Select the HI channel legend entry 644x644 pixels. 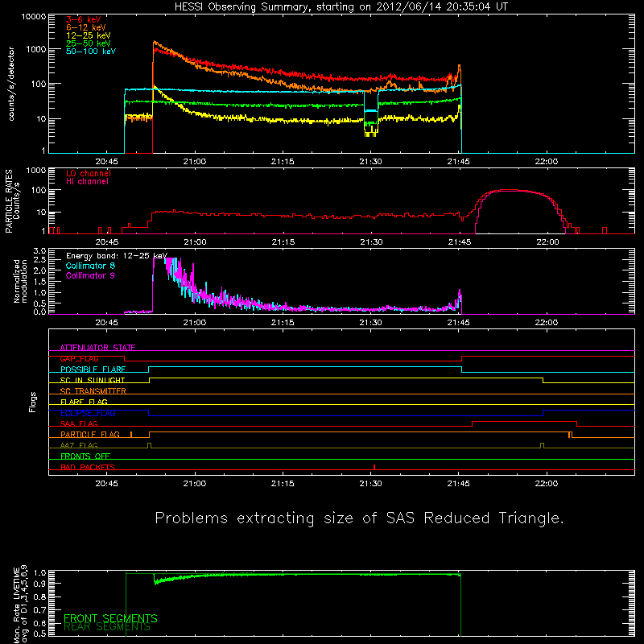pos(87,181)
